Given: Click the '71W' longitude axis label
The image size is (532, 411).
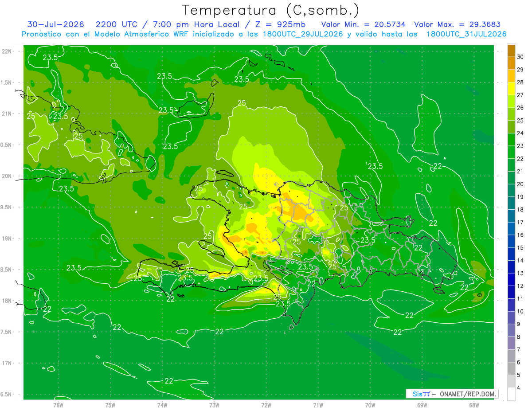Looking at the screenshot, I should click(x=318, y=405).
